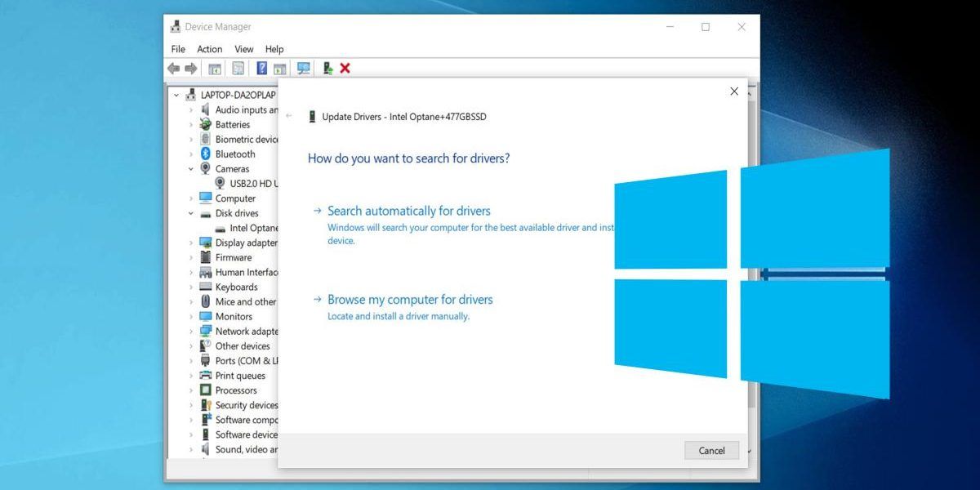Click the Bluetooth logo icon

coord(206,154)
